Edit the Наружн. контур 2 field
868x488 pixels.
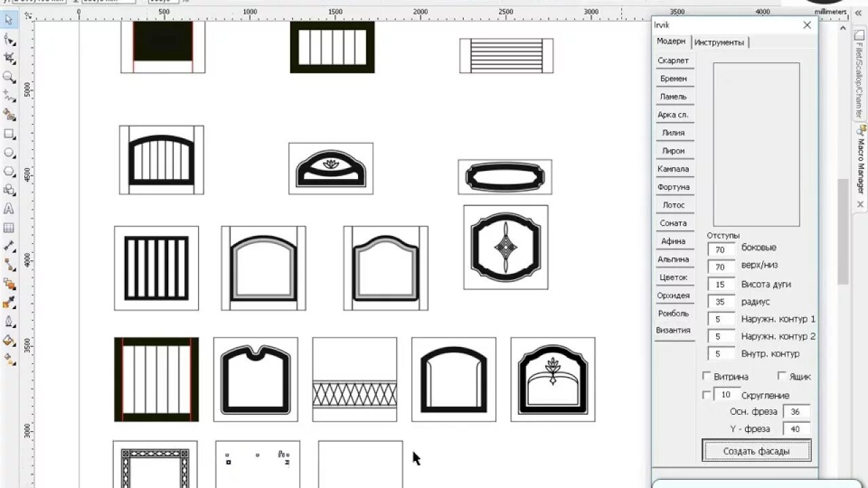click(x=721, y=337)
